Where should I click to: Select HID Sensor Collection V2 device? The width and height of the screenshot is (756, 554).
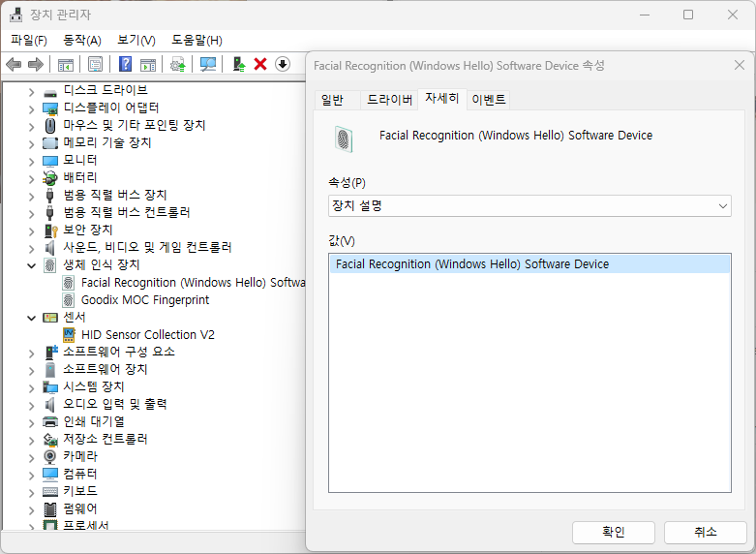pos(147,335)
